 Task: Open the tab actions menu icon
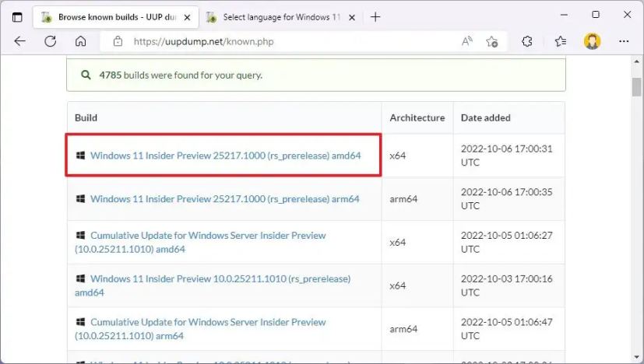tap(17, 17)
